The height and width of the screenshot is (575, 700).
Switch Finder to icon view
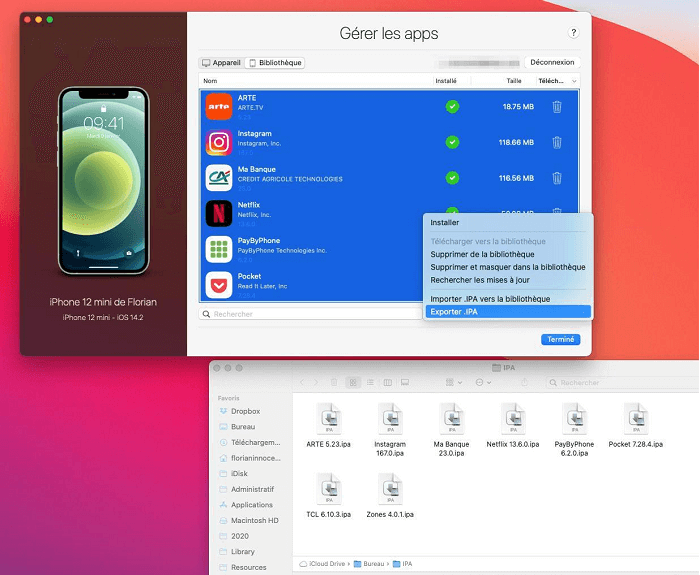[x=353, y=383]
